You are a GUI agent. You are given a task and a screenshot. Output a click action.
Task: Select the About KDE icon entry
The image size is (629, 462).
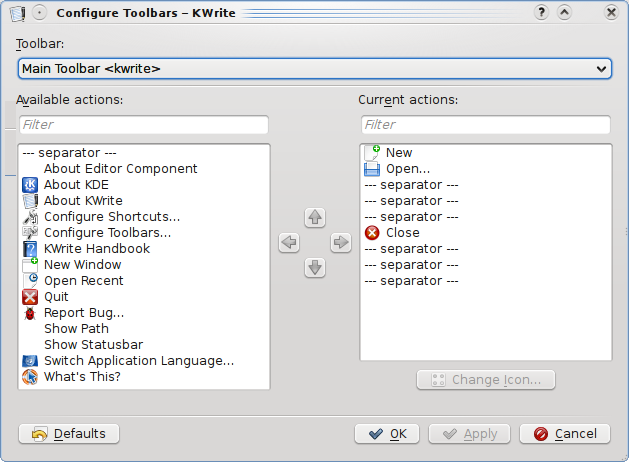[30, 185]
